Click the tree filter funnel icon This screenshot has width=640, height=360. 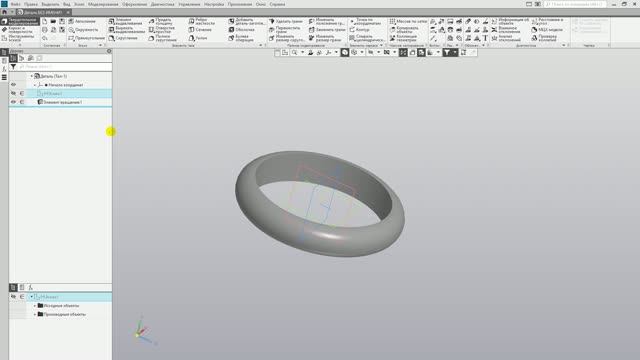point(13,67)
